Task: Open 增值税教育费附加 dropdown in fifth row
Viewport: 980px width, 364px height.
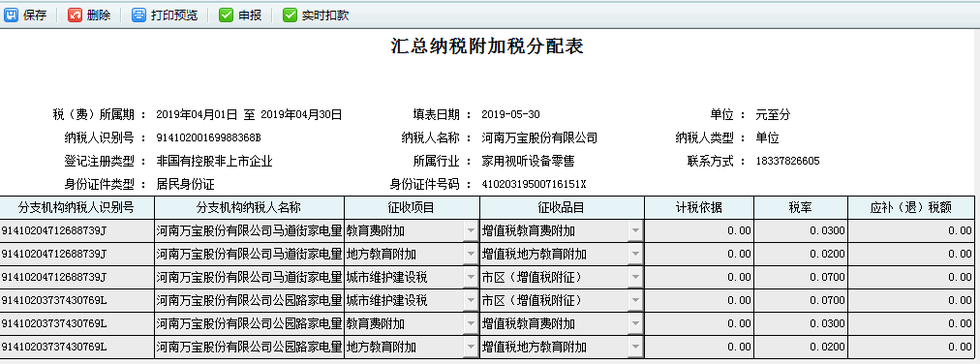Action: tap(635, 324)
